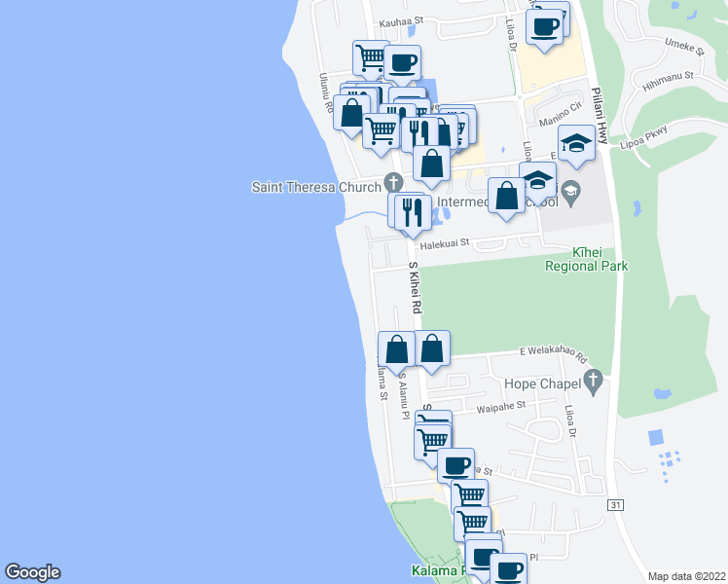Select the shopping bag marker at E Welakahao Rd
The width and height of the screenshot is (728, 584).
tap(433, 350)
